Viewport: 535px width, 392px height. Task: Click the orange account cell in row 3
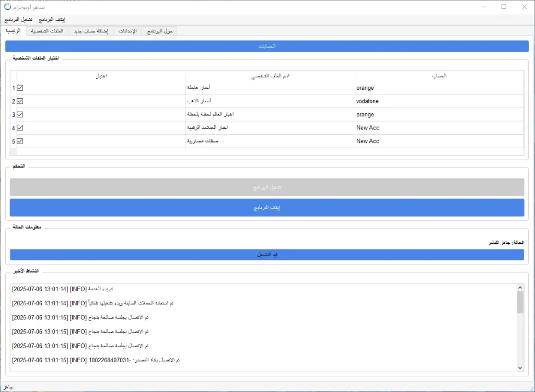(x=439, y=114)
